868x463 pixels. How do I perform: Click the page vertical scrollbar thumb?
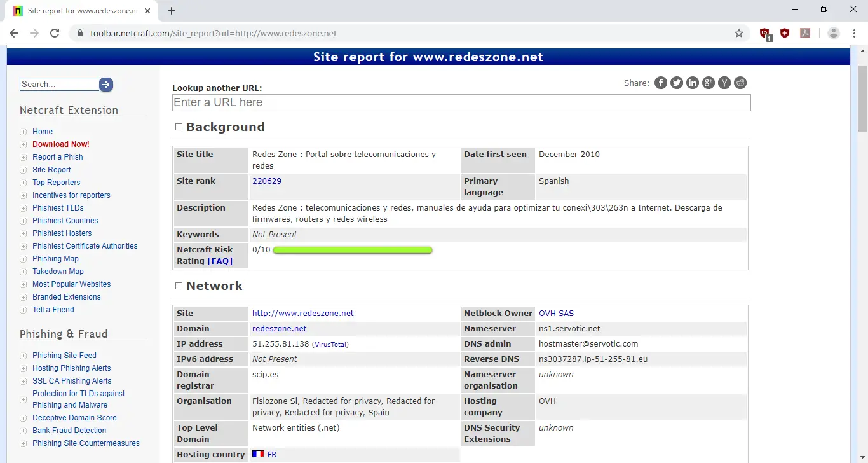[x=862, y=99]
